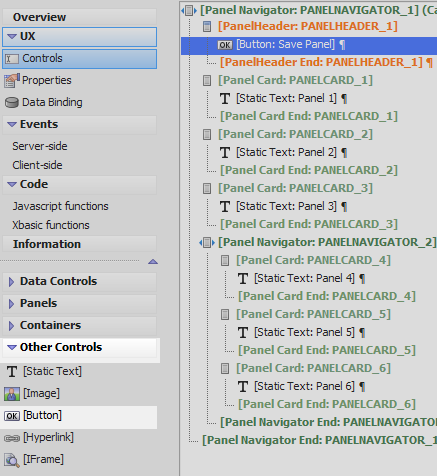Collapse the Other Controls section
This screenshot has height=476, width=437.
pyautogui.click(x=12, y=347)
